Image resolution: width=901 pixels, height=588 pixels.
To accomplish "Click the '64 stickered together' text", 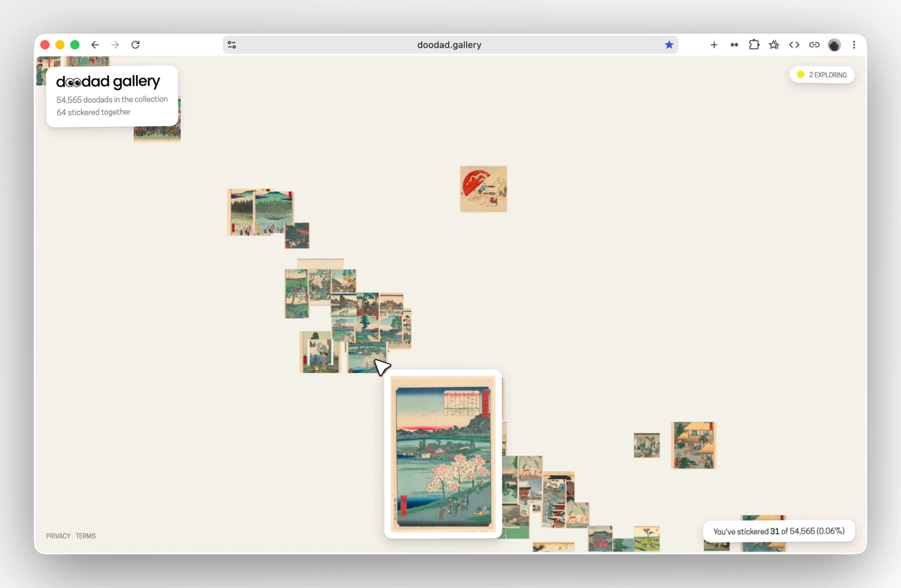I will click(x=94, y=112).
